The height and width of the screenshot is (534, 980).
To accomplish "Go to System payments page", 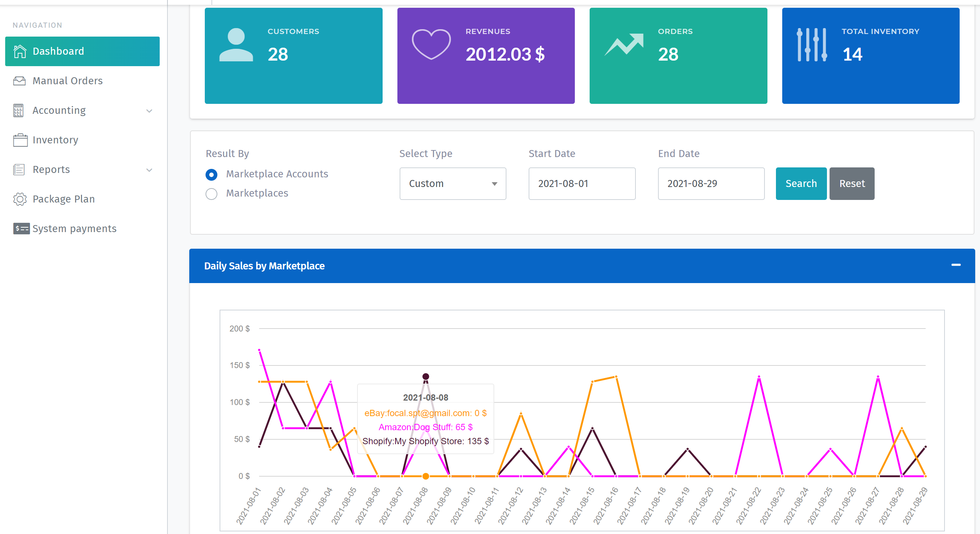I will tap(74, 228).
